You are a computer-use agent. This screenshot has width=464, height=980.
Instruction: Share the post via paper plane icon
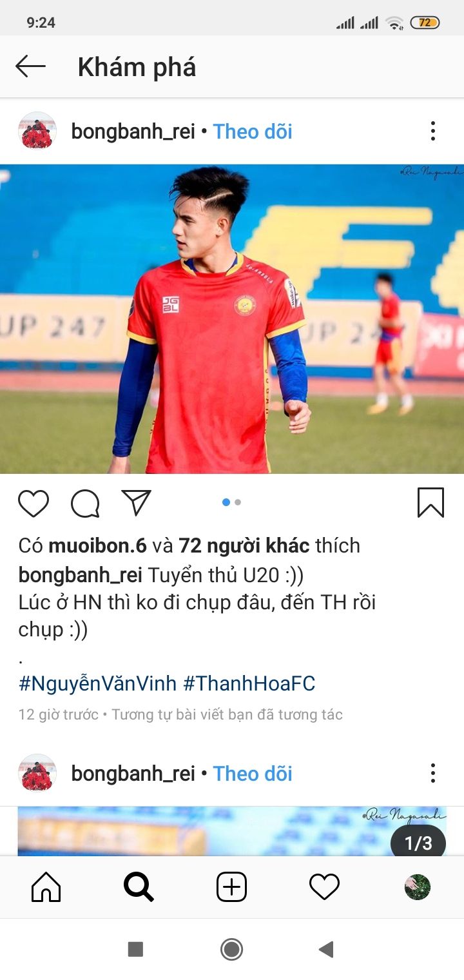click(x=137, y=503)
